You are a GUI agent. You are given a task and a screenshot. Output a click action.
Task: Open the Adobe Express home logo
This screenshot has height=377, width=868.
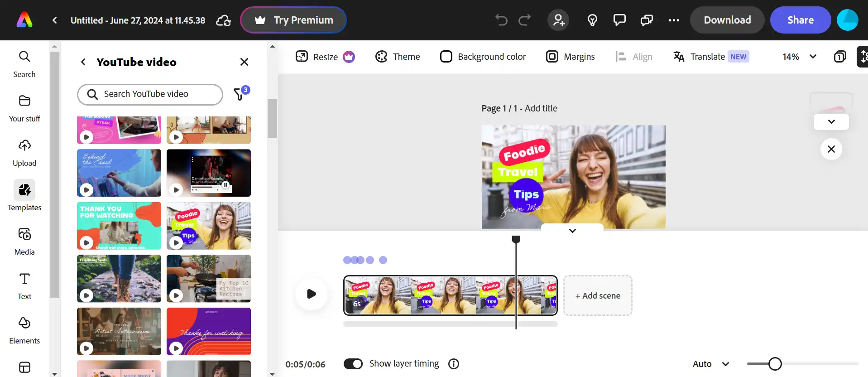24,20
